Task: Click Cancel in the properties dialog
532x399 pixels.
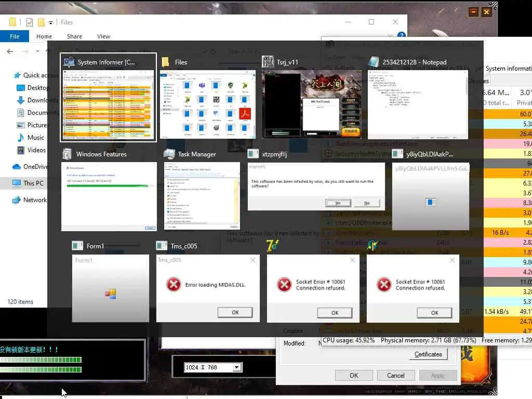Action: tap(395, 376)
